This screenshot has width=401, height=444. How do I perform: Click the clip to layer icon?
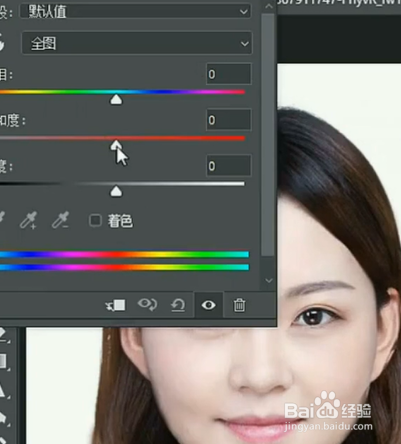(x=115, y=305)
